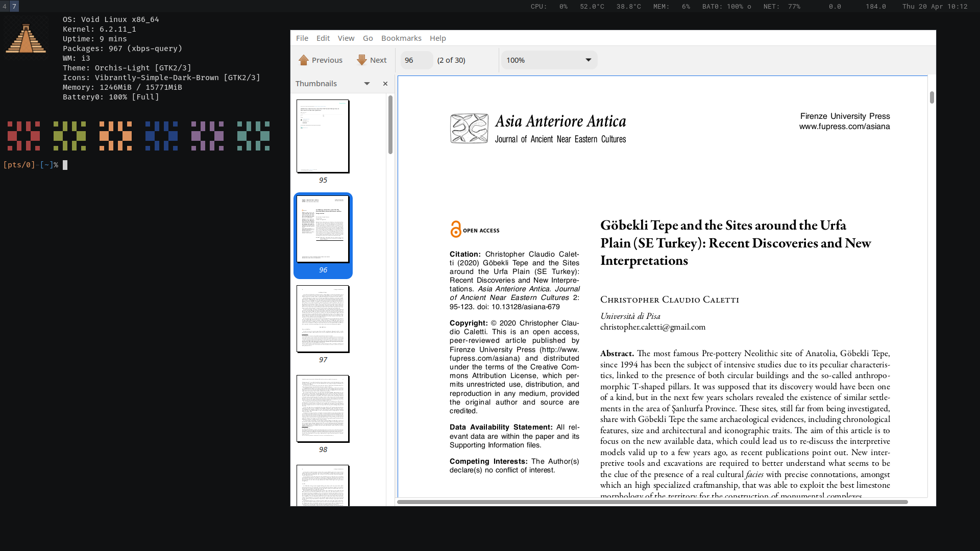Click the Void Linux pyramid logo in terminal

pyautogui.click(x=26, y=38)
